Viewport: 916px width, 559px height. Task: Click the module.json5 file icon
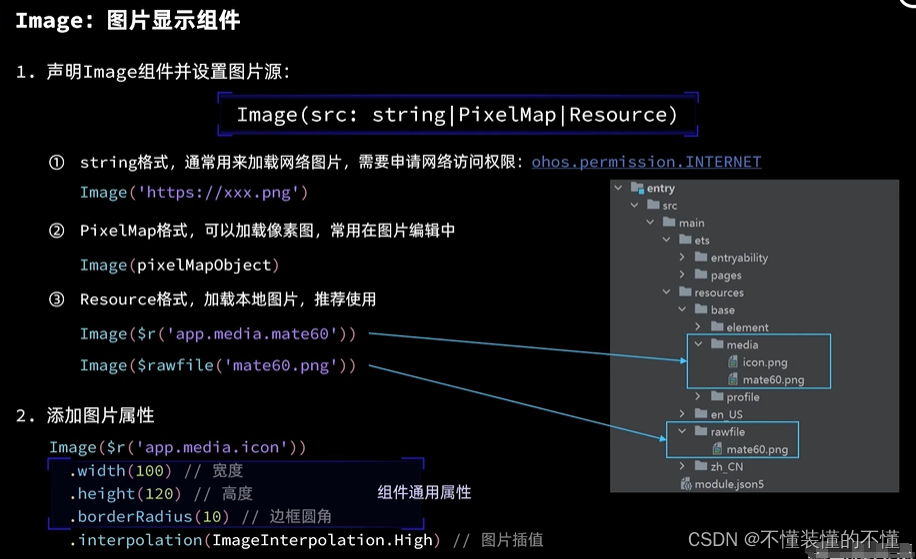pos(686,484)
